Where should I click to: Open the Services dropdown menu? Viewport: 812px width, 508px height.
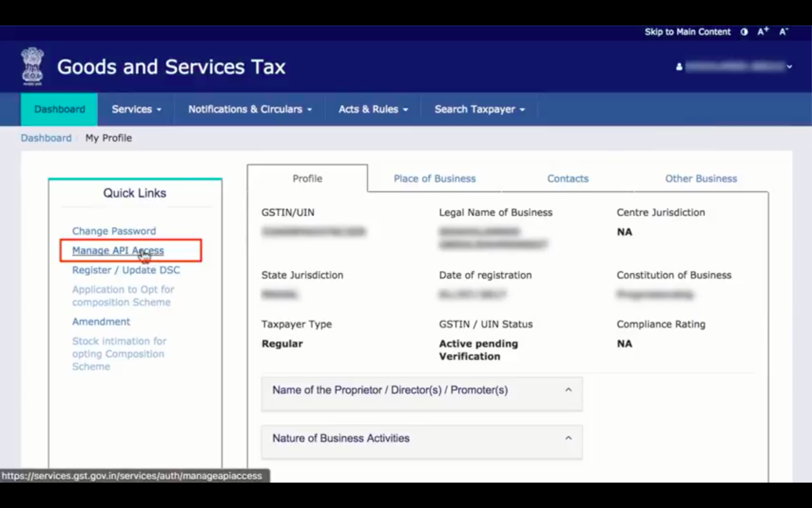click(x=135, y=109)
